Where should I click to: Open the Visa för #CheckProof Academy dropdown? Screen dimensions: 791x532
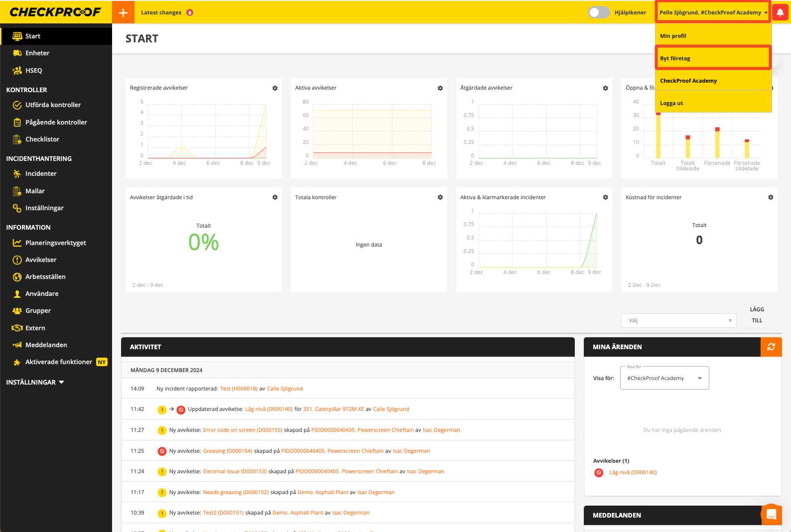pyautogui.click(x=664, y=378)
